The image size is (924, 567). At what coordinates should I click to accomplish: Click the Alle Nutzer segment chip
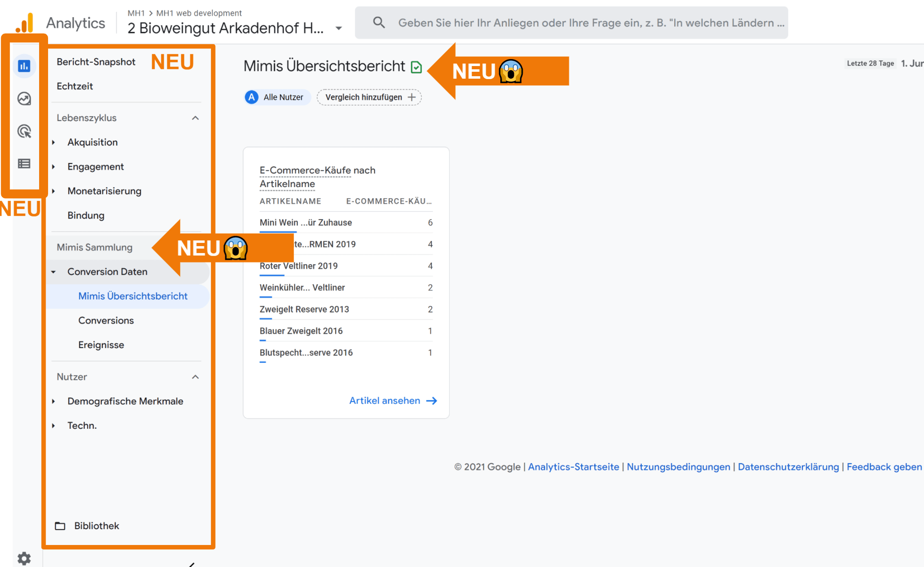(277, 97)
